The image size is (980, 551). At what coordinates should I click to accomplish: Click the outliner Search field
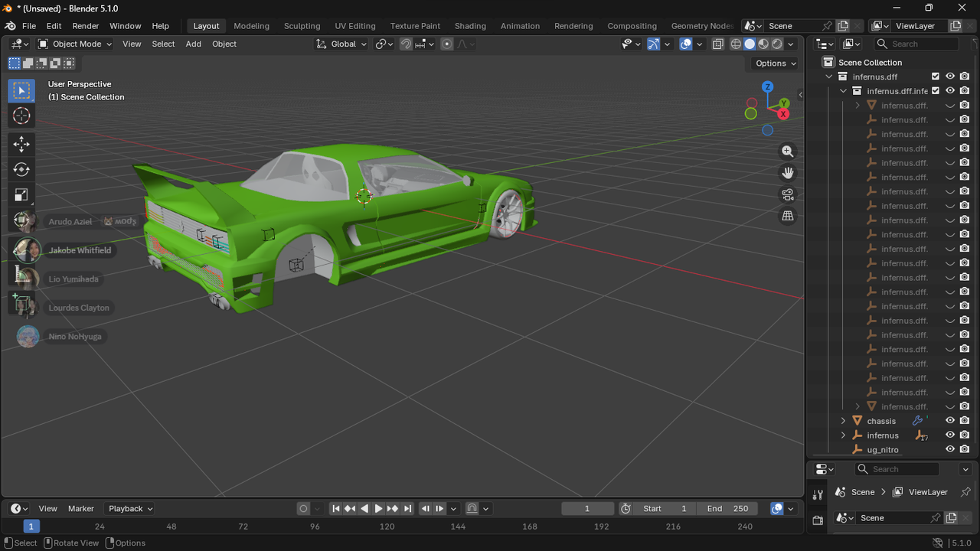coord(916,44)
